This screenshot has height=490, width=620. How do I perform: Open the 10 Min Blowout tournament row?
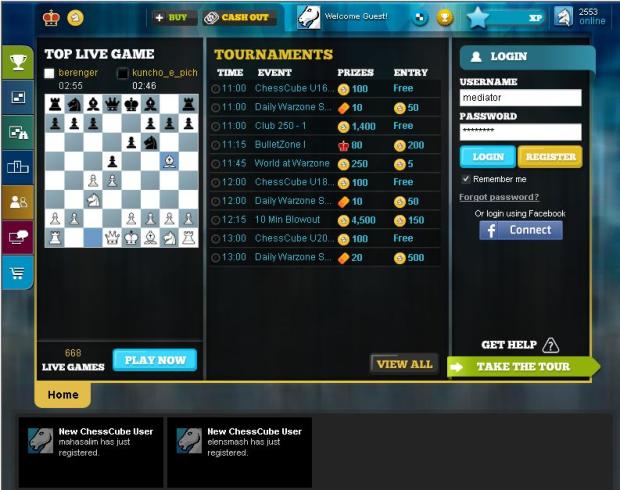(325, 220)
